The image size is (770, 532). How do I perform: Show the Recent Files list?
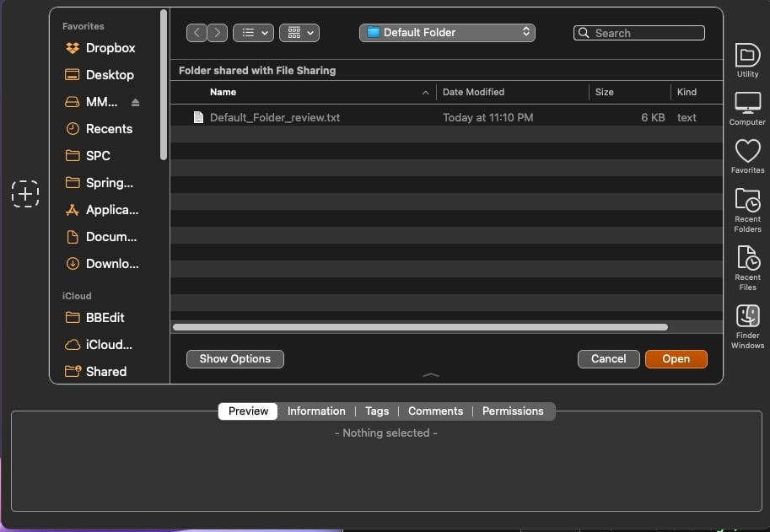pyautogui.click(x=747, y=266)
